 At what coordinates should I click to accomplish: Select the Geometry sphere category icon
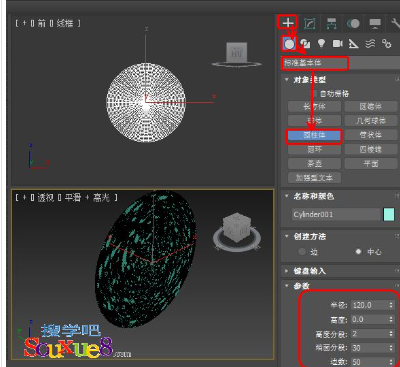(289, 44)
